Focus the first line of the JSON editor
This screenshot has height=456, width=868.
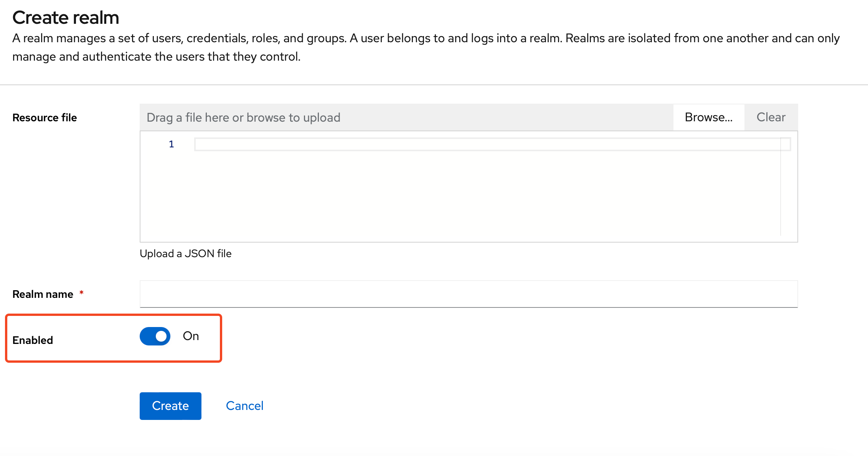coord(487,144)
